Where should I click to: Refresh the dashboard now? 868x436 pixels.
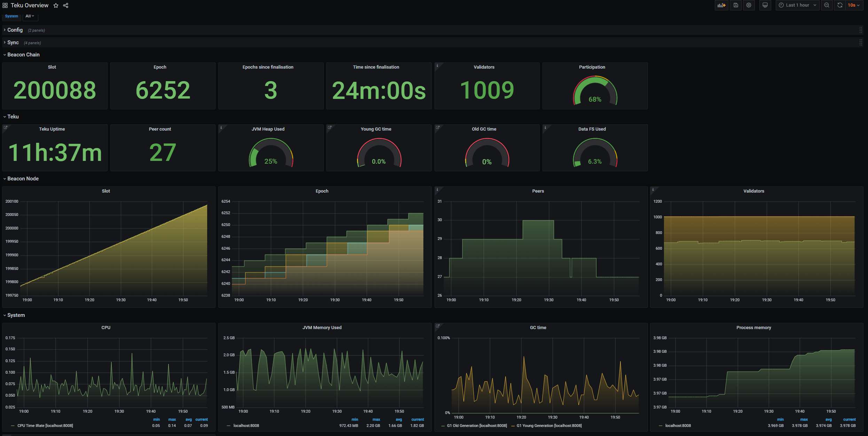coord(840,5)
